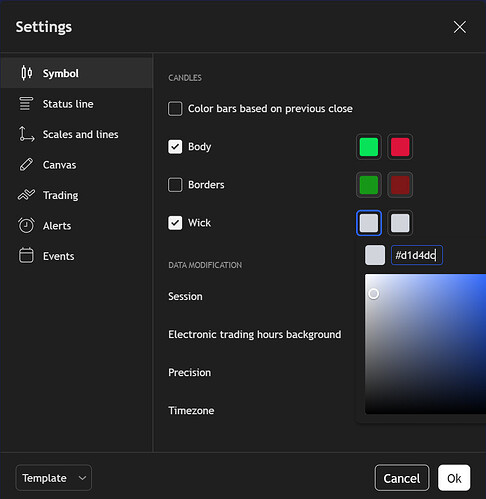486x499 pixels.
Task: Click the Symbol candlestick icon
Action: (27, 73)
